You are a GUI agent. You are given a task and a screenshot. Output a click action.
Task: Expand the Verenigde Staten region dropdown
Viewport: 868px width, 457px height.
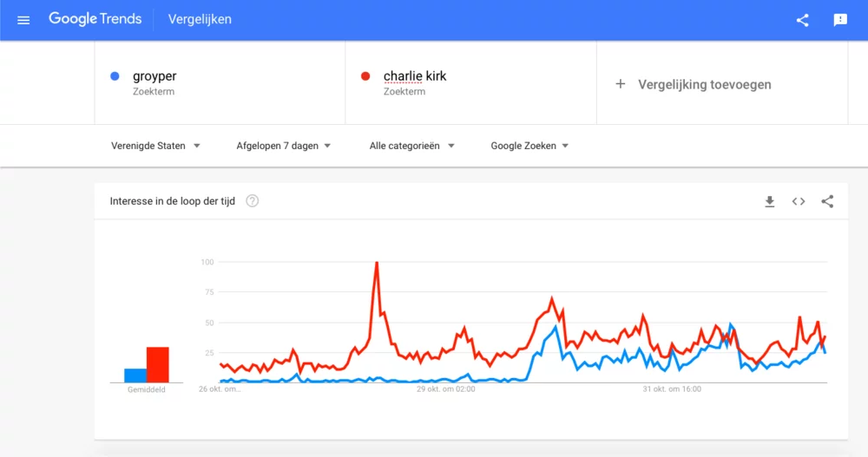point(156,146)
